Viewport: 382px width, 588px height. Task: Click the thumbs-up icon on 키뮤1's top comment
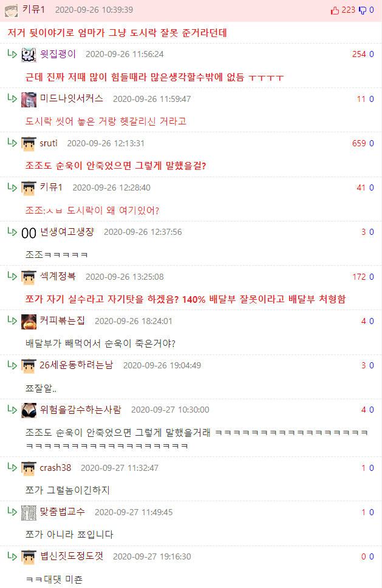click(x=335, y=10)
